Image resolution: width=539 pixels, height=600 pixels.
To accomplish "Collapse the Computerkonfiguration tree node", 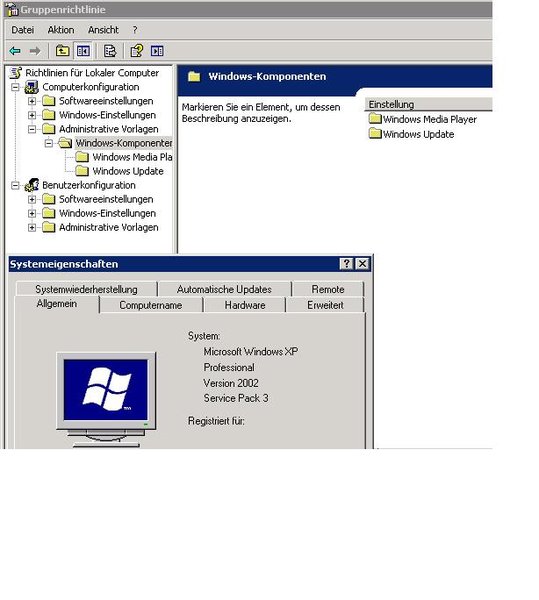I will pos(15,87).
